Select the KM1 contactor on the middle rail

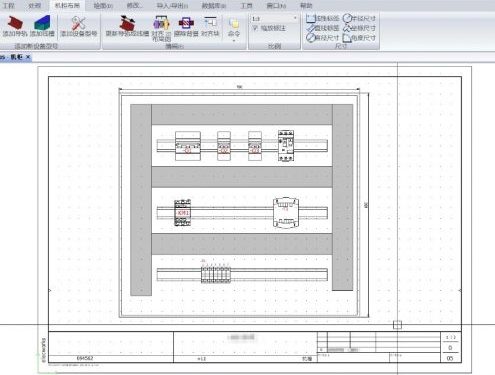183,213
